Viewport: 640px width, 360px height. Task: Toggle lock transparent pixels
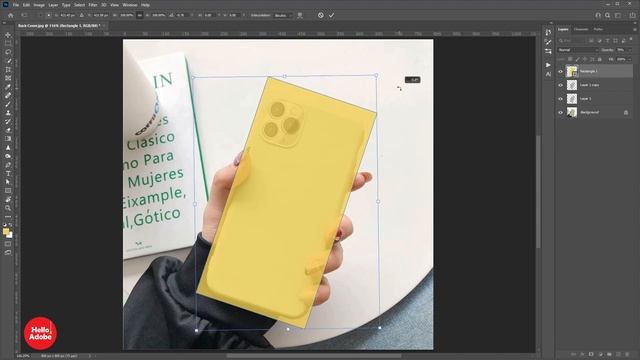570,59
